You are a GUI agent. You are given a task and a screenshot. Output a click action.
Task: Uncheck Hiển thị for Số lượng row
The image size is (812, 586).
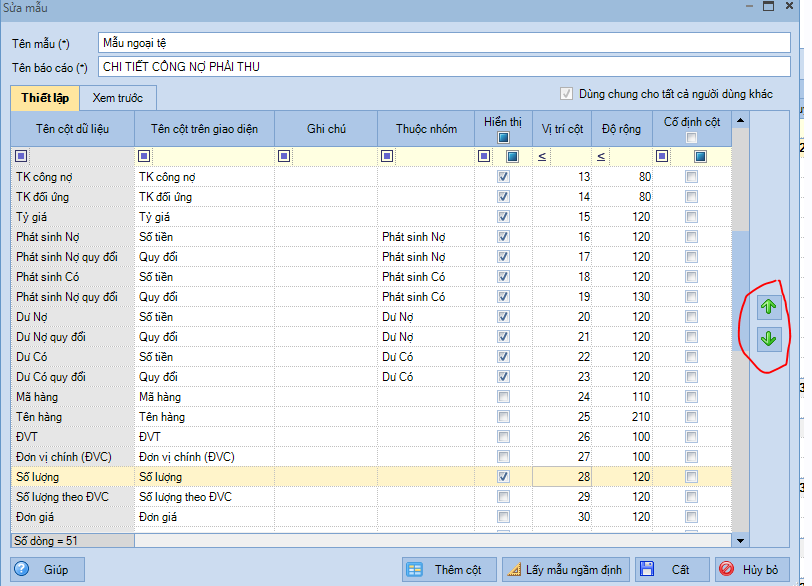tap(503, 477)
